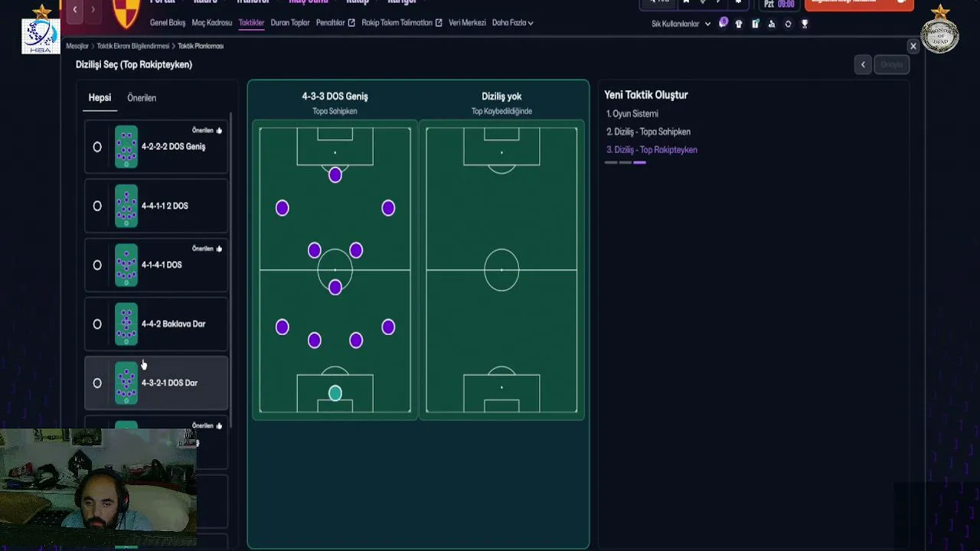This screenshot has height=551, width=980.
Task: Click step 3. Diziliş - Top Rakipteyken
Action: (x=652, y=150)
